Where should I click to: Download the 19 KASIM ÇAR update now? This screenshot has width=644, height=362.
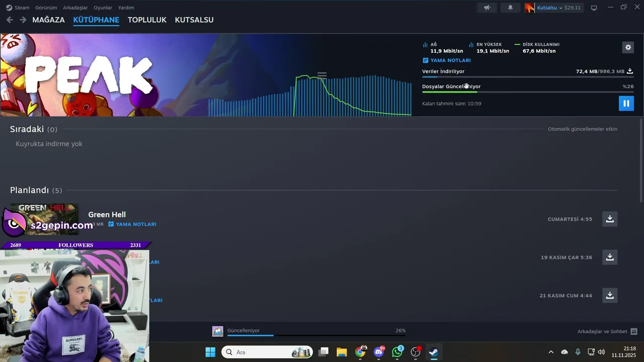[610, 257]
